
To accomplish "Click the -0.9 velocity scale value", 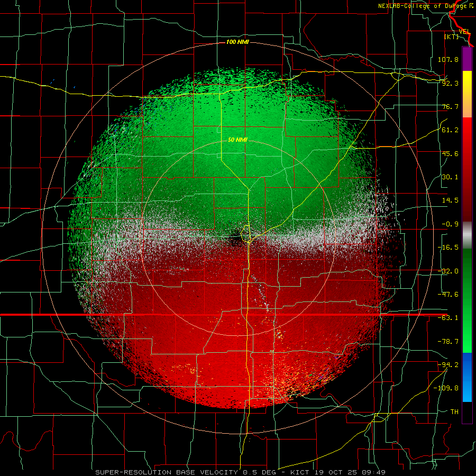I will [450, 224].
